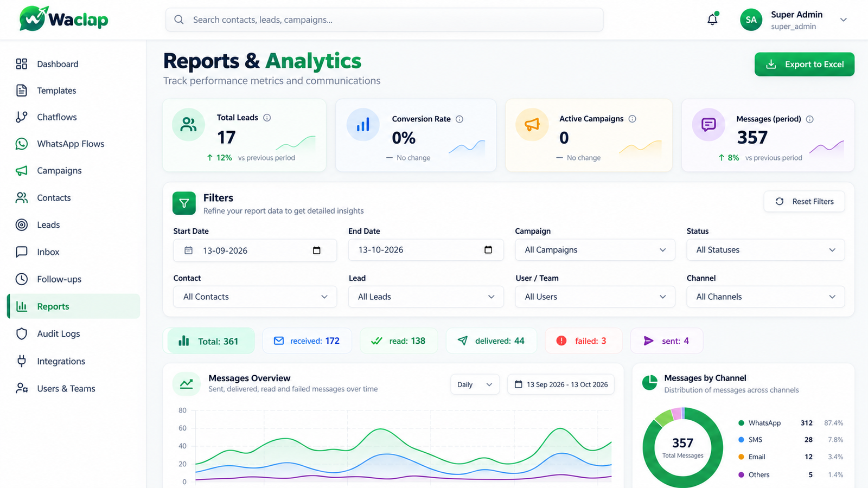Click the Messages (period) chat bubble icon
Screen dimensions: 868x488
[709, 125]
